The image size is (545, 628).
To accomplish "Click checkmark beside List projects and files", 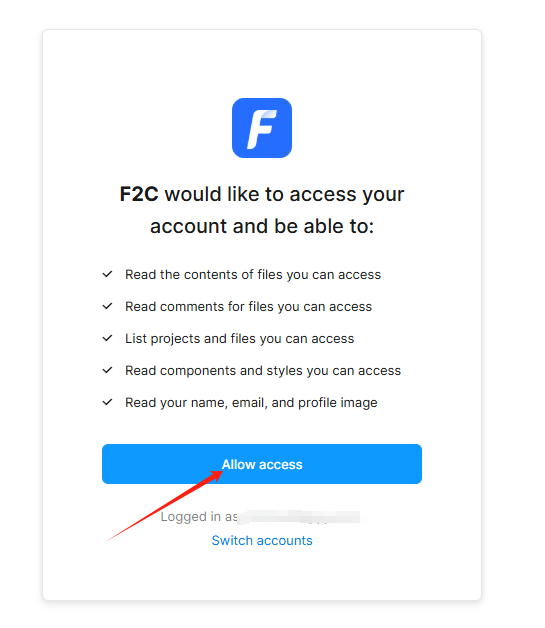I will pos(107,338).
